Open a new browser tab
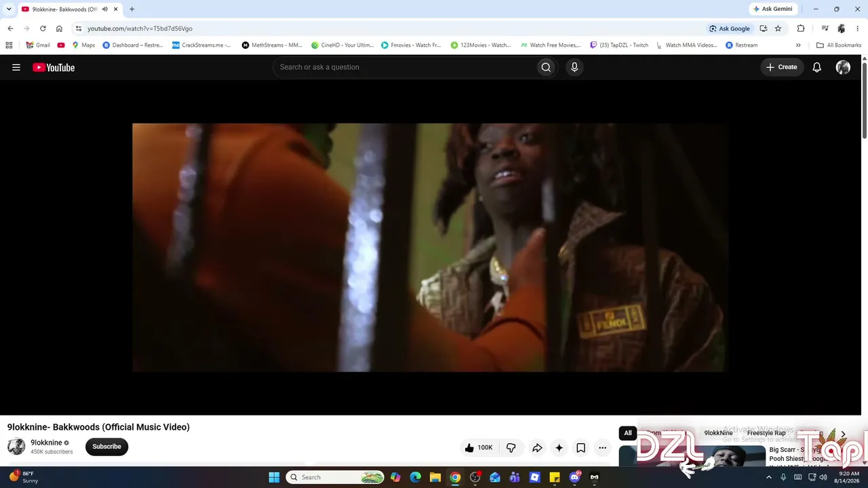The width and height of the screenshot is (868, 488). [132, 9]
